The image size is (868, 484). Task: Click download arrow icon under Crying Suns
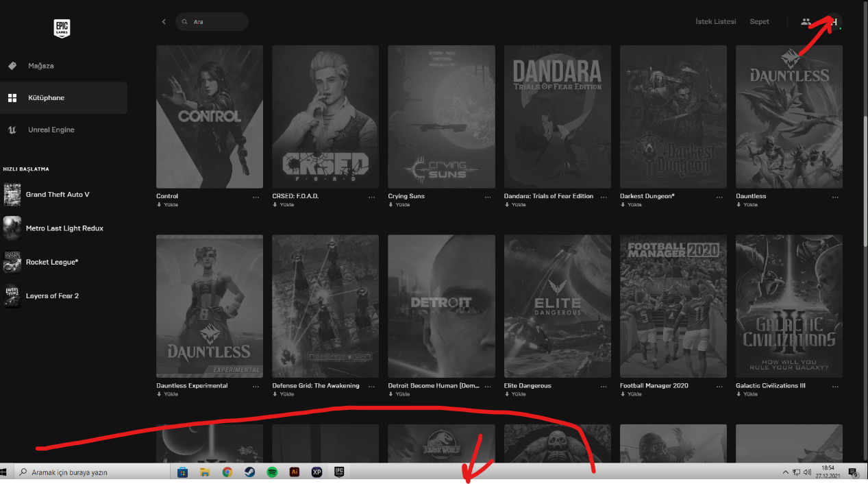coord(390,205)
